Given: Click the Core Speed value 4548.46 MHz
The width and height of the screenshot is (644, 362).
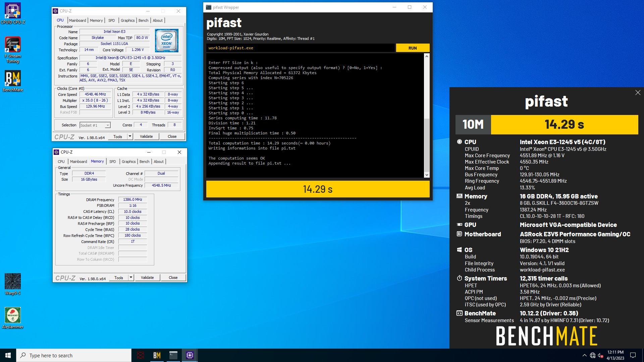Looking at the screenshot, I should (95, 95).
